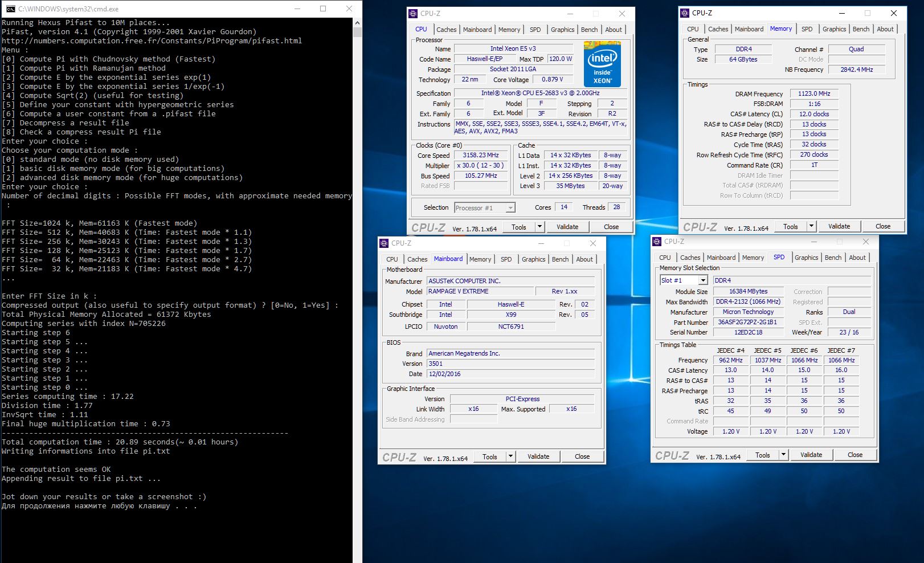924x563 pixels.
Task: Click CPU-Z icon in SPD window title
Action: pyautogui.click(x=658, y=242)
